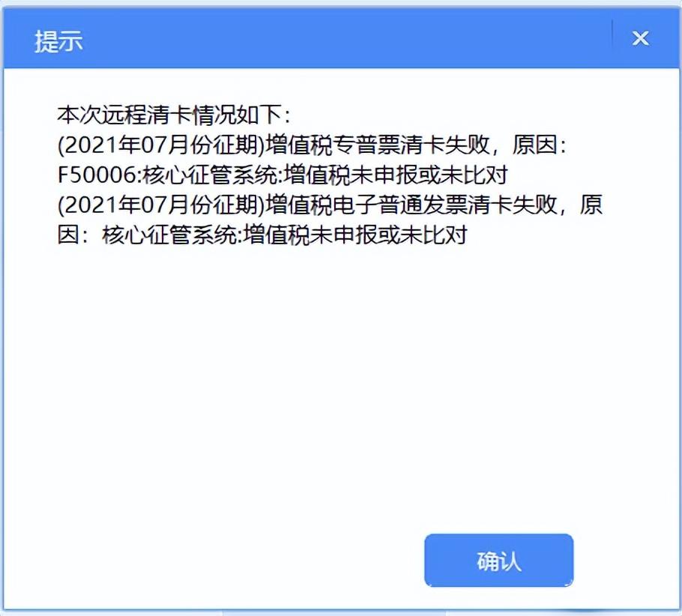Click the vertical separator beside the X icon
682x616 pixels.
pos(612,34)
